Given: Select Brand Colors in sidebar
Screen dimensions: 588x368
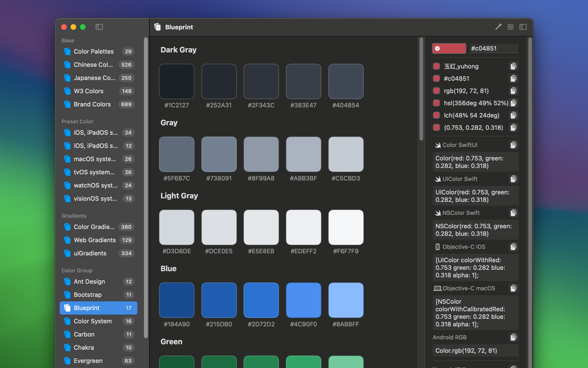Looking at the screenshot, I should point(98,104).
